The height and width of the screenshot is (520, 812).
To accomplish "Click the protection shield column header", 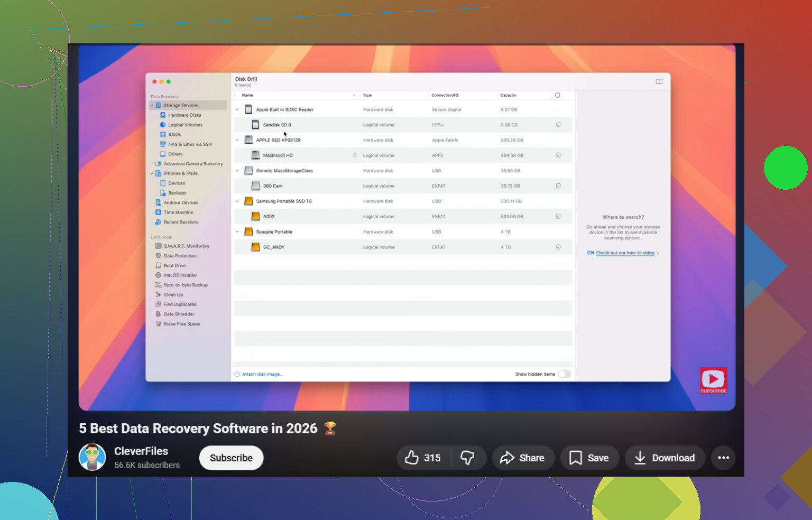I will pos(557,95).
